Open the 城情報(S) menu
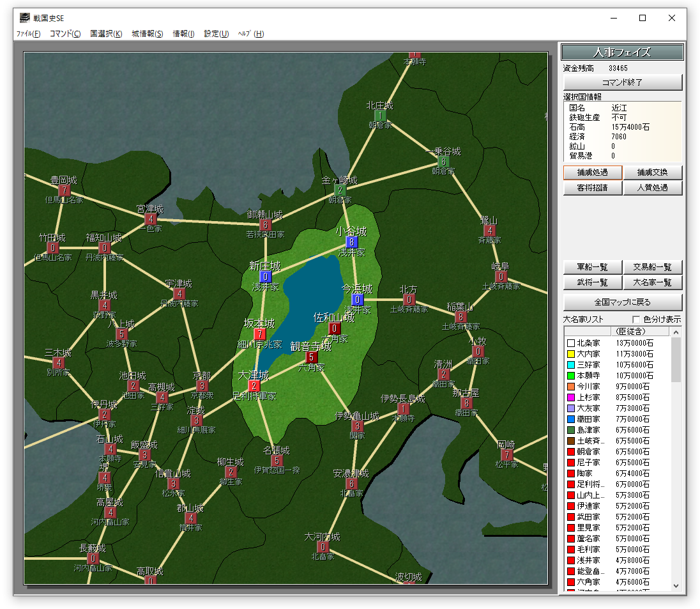700x609 pixels. point(148,34)
